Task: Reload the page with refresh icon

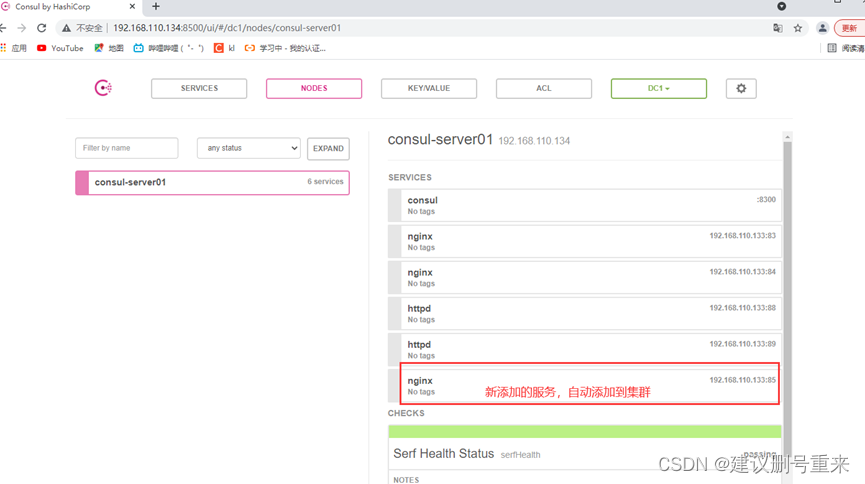Action: coord(41,28)
